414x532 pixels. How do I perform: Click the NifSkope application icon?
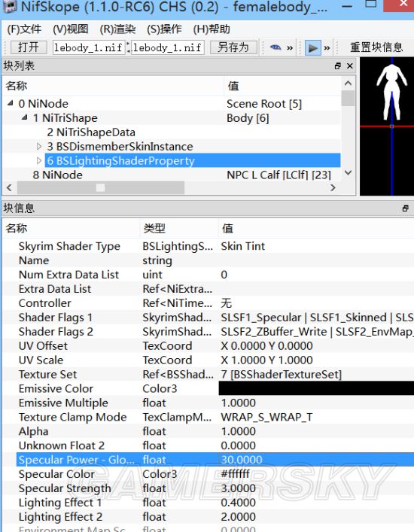pyautogui.click(x=9, y=6)
